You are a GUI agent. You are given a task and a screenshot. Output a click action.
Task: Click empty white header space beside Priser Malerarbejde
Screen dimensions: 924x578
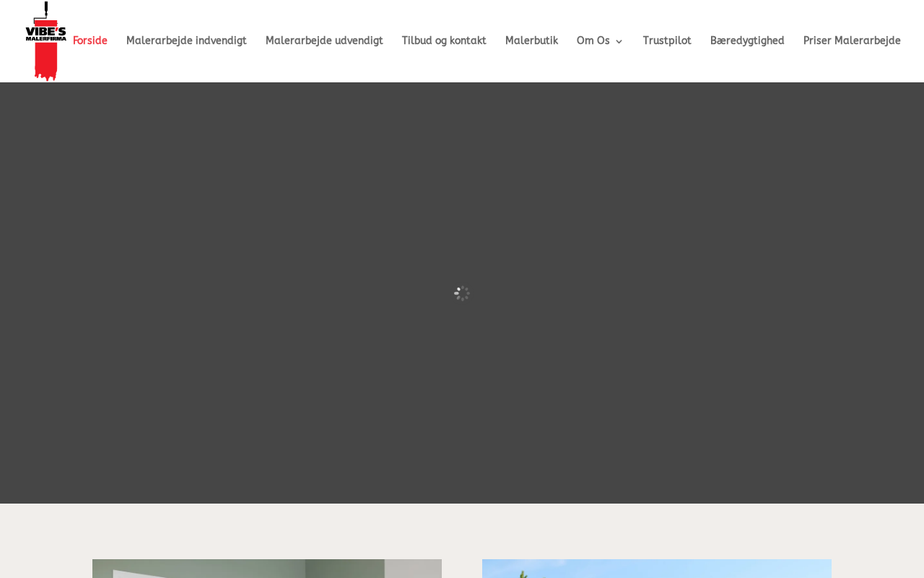912,41
